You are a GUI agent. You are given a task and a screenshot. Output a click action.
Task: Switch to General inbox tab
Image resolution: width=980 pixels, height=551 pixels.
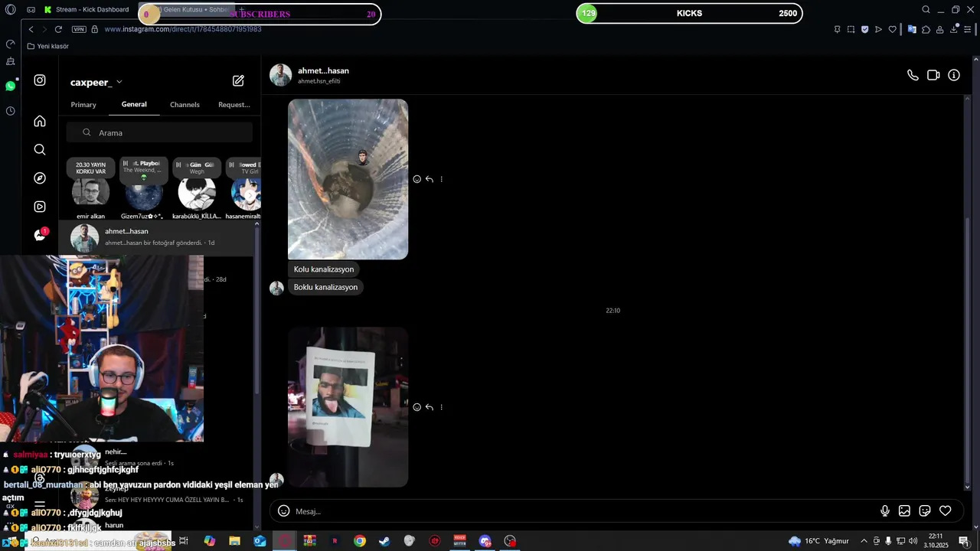click(x=134, y=104)
